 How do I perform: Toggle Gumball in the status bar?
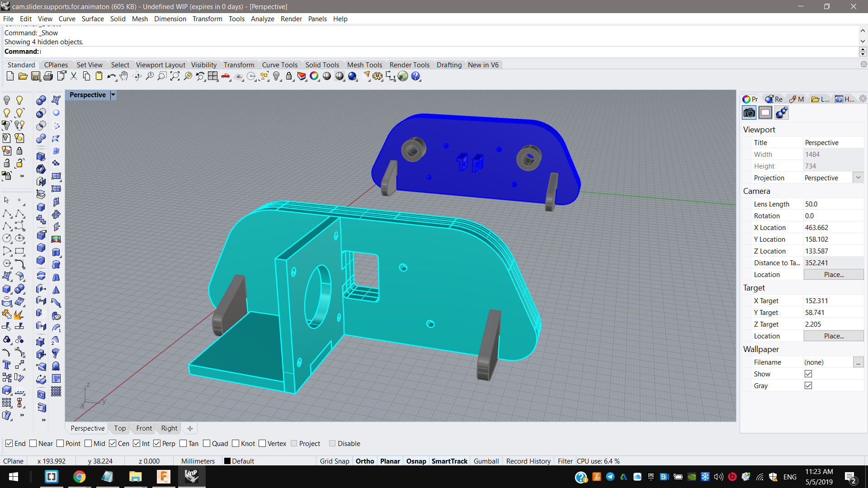tap(486, 461)
